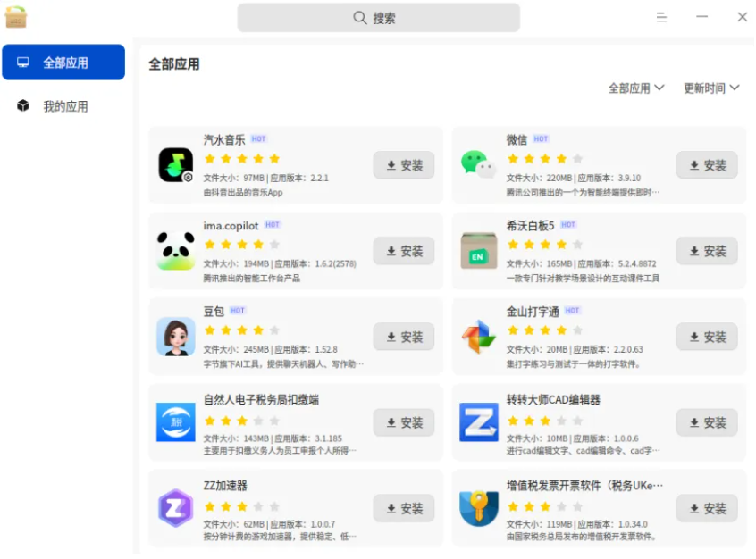756x559 pixels.
Task: Click the 自然人电子税务局扣缴端 icon
Action: point(176,422)
